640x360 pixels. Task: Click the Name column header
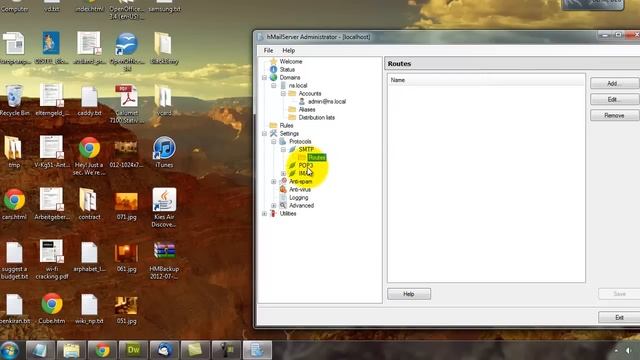tap(486, 80)
